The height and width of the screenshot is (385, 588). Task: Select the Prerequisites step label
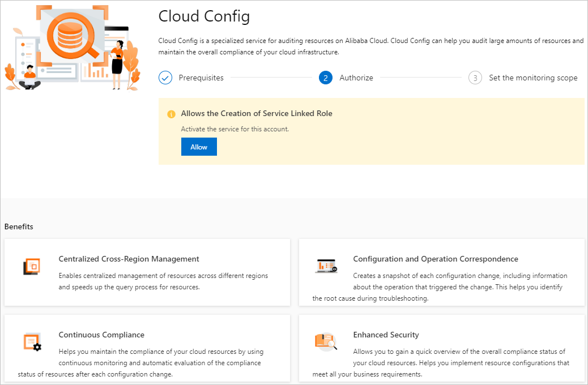[x=201, y=78]
